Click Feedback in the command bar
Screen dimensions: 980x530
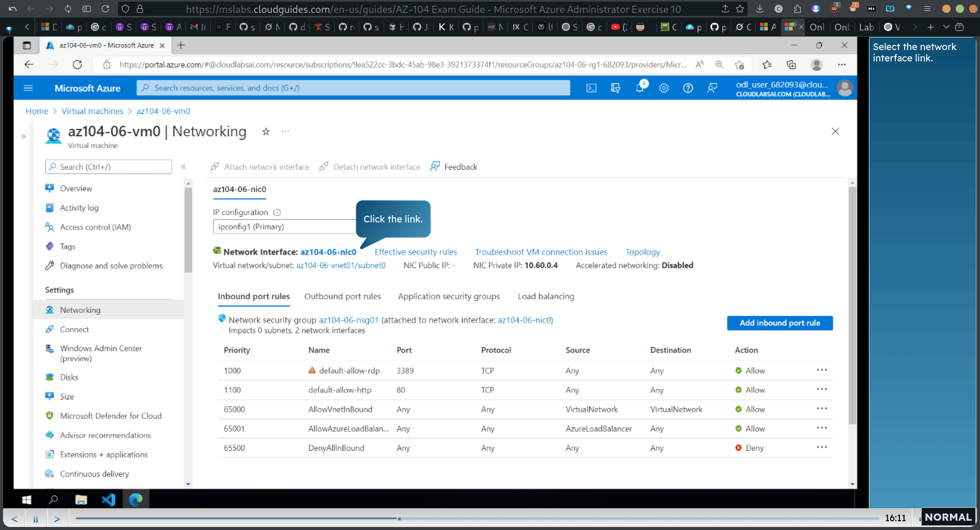[x=453, y=167]
